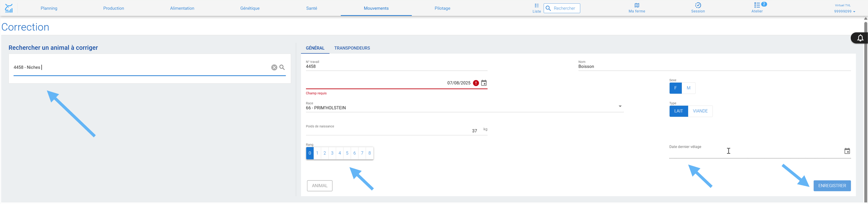Open the notifications bell
Image resolution: width=868 pixels, height=204 pixels.
[860, 38]
